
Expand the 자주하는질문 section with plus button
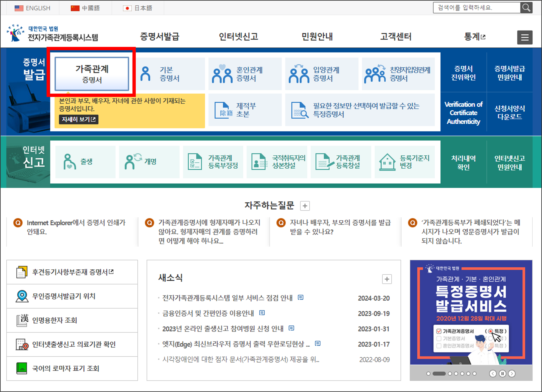coord(305,206)
